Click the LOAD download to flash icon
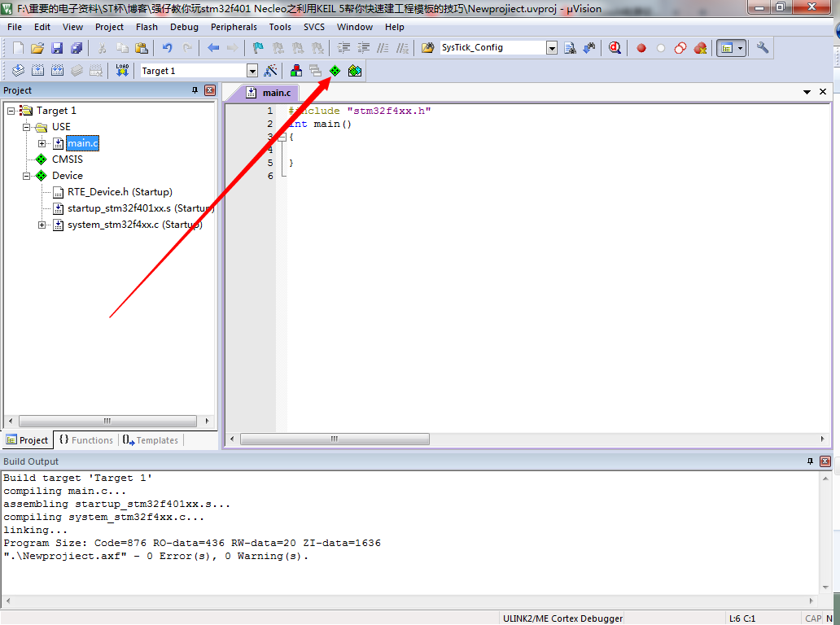This screenshot has height=625, width=840. [122, 71]
